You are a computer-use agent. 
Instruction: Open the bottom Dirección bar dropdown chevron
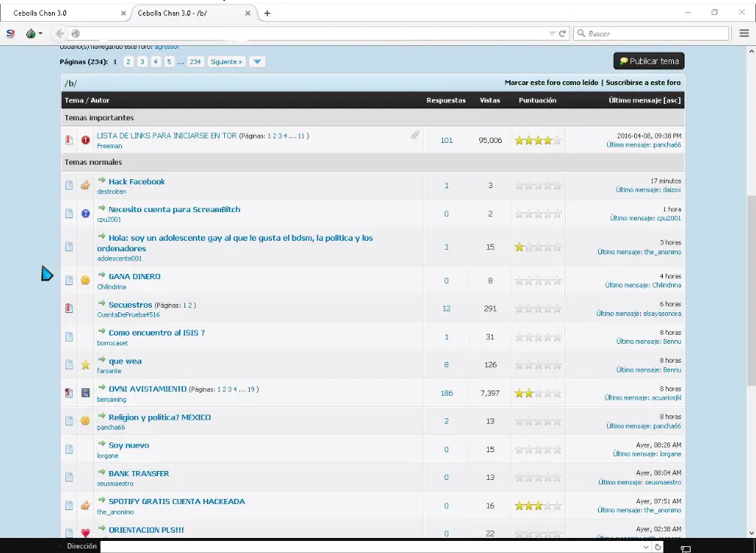tap(645, 547)
